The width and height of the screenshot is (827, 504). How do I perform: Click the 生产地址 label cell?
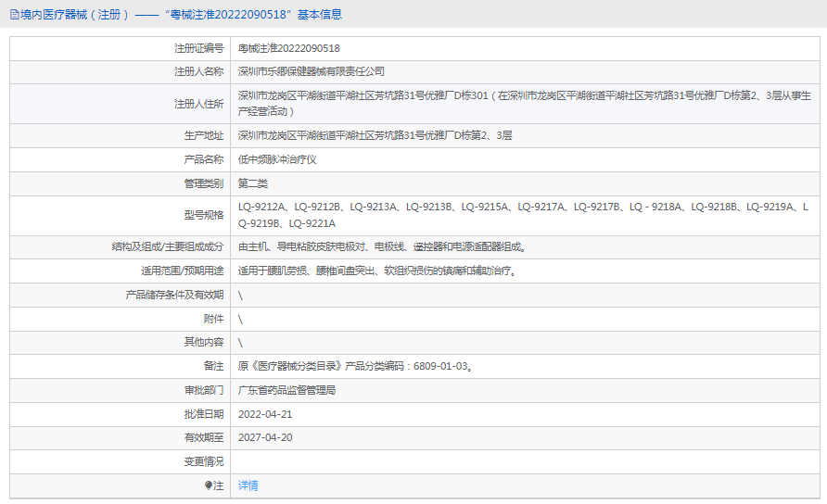pos(121,135)
